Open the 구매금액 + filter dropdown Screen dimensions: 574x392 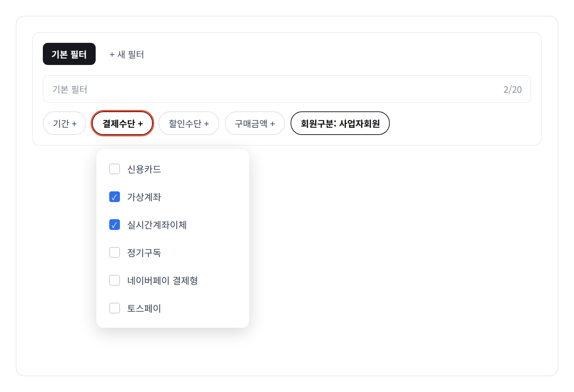pyautogui.click(x=255, y=123)
